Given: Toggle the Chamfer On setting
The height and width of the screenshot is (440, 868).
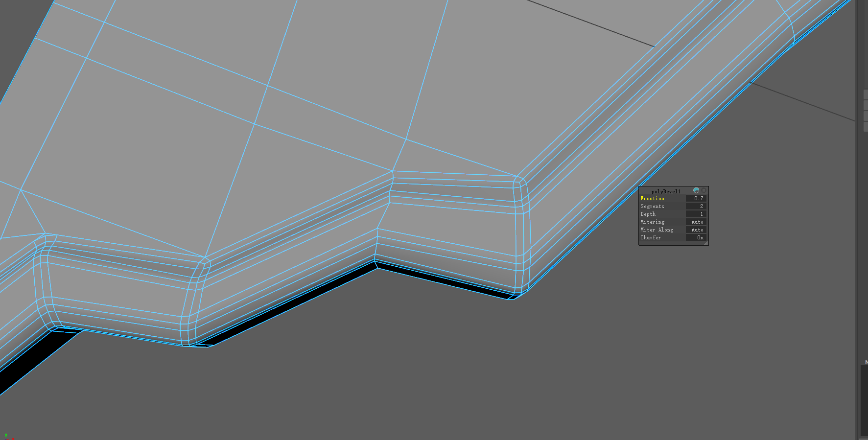Looking at the screenshot, I should coord(696,237).
